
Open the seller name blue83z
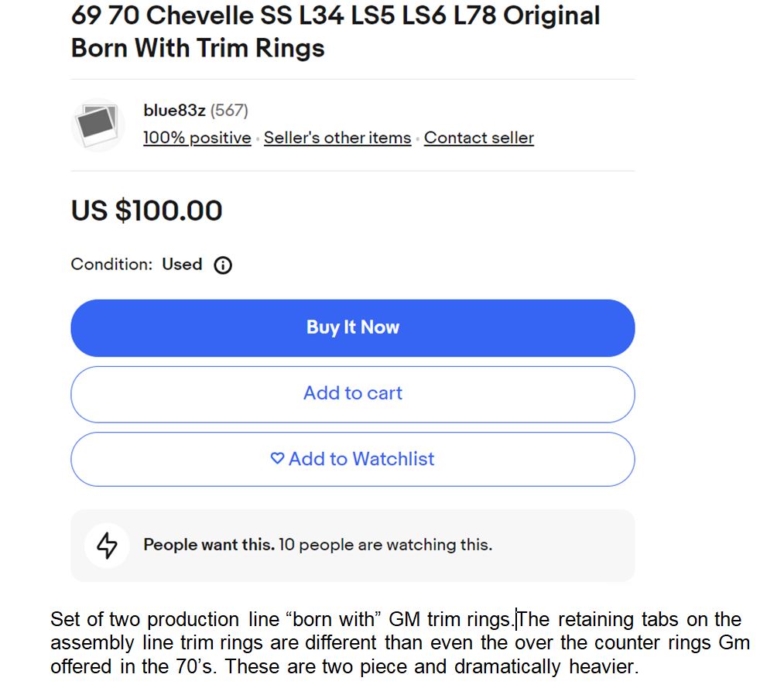coord(174,111)
